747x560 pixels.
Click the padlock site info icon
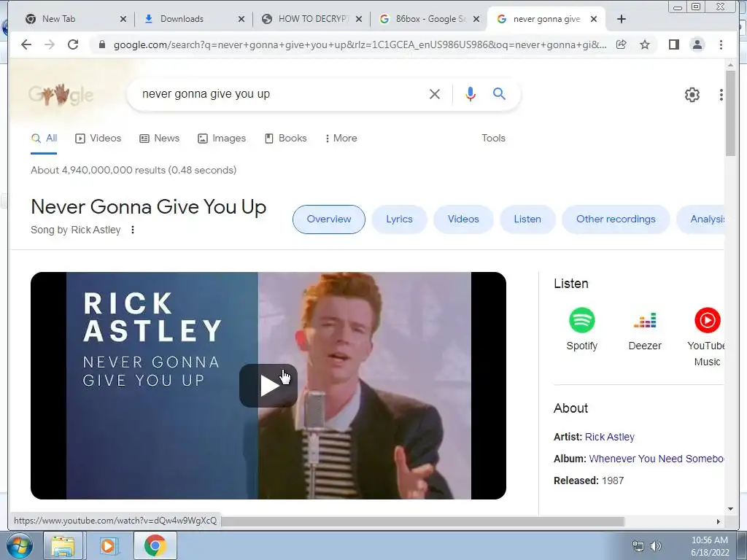[101, 44]
